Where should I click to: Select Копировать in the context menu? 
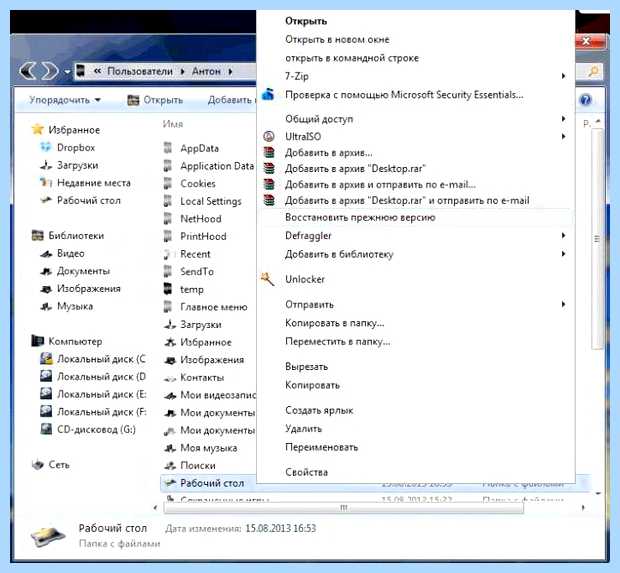pyautogui.click(x=312, y=385)
